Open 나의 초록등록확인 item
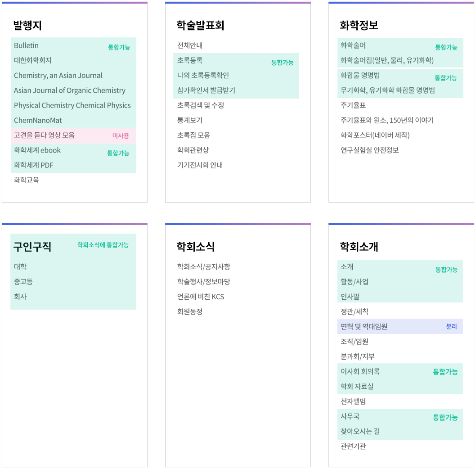 click(x=203, y=75)
